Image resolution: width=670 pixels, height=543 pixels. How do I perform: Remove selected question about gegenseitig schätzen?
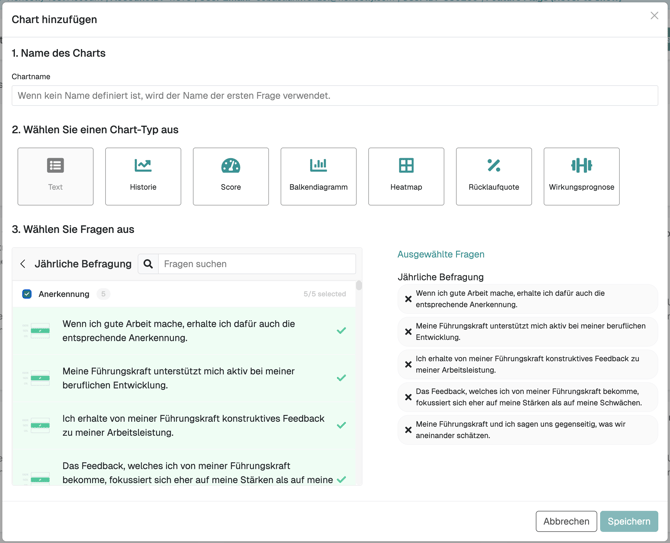pyautogui.click(x=408, y=430)
